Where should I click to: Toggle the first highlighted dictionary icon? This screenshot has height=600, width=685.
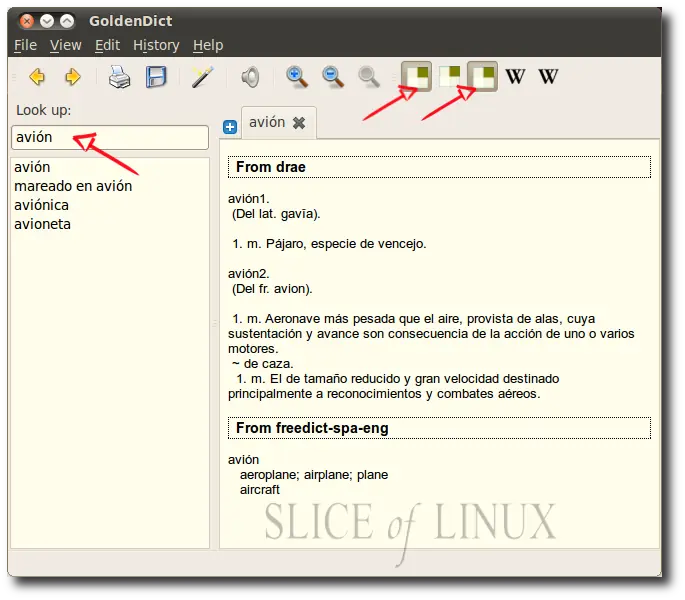[x=417, y=76]
